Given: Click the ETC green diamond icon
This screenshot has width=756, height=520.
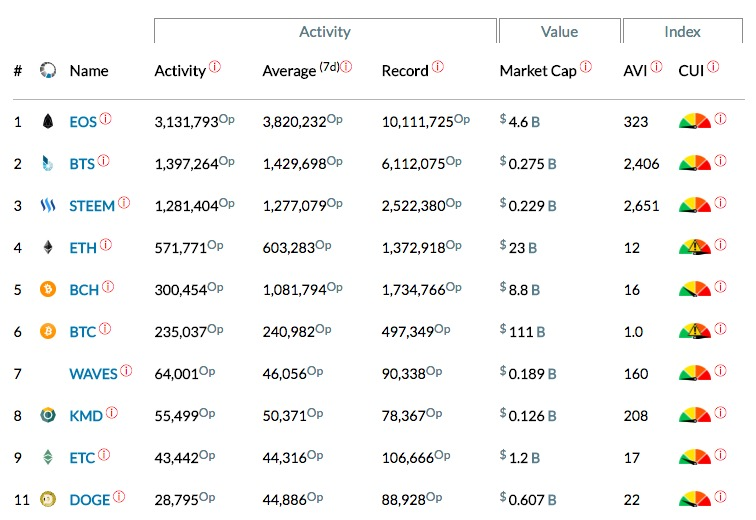Looking at the screenshot, I should pyautogui.click(x=48, y=457).
